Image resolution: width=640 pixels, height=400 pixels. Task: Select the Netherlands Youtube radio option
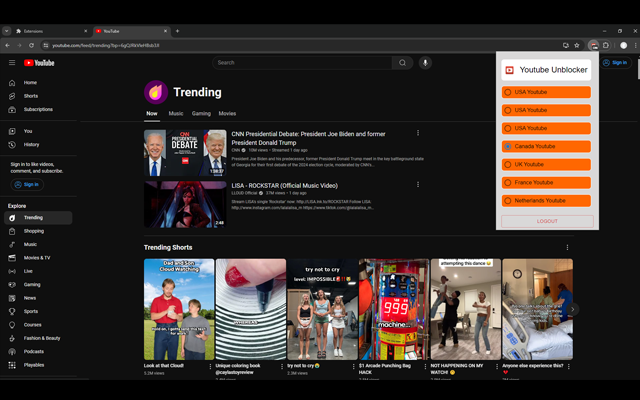507,201
